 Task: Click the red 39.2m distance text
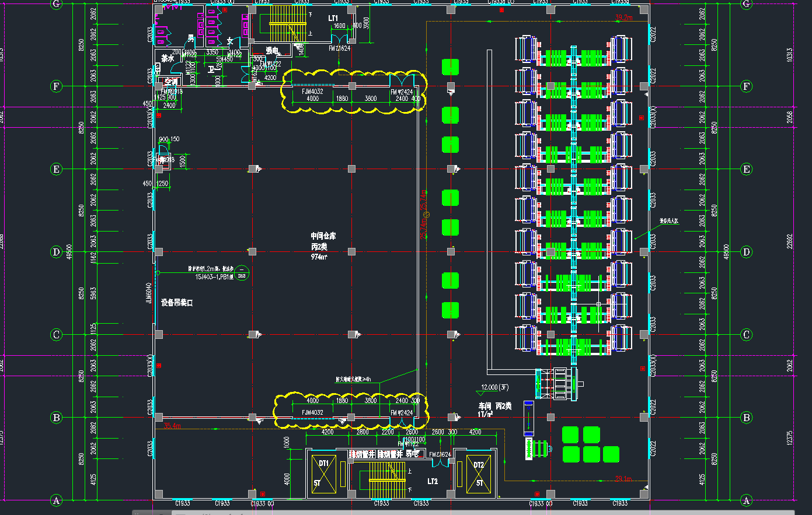click(624, 18)
